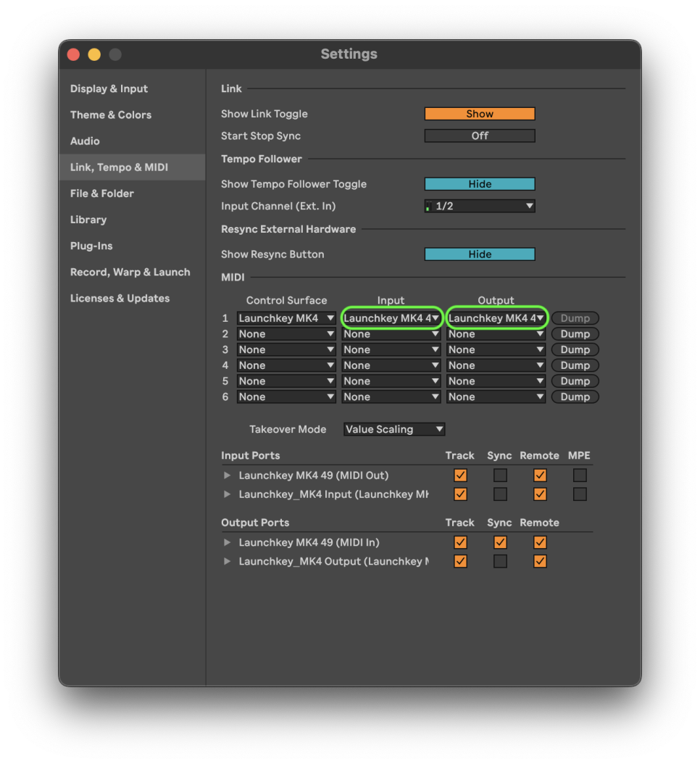This screenshot has height=764, width=700.
Task: Expand Launchkey MK4 49 (MIDI Out) input port
Action: click(x=227, y=475)
